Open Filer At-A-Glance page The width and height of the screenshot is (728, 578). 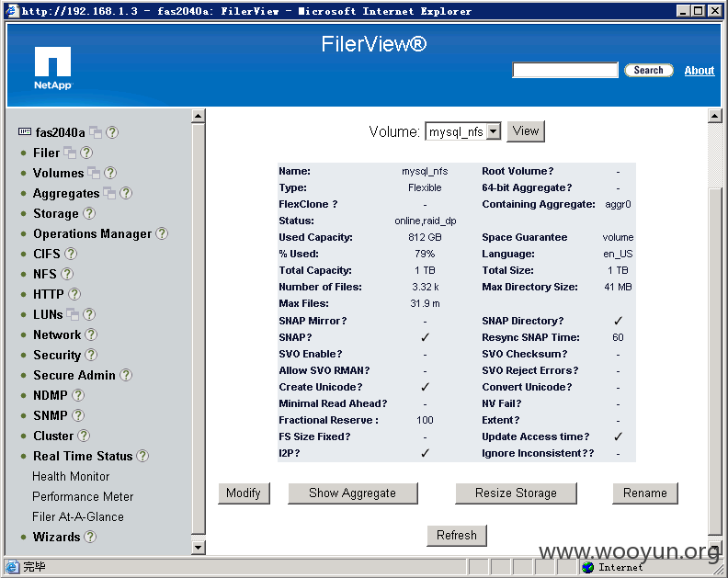point(78,517)
